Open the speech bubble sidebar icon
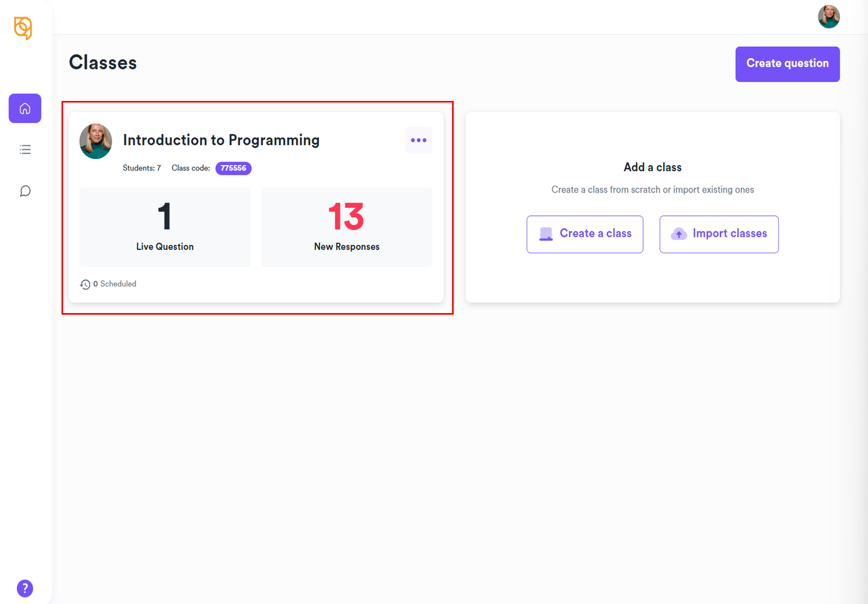 tap(25, 191)
